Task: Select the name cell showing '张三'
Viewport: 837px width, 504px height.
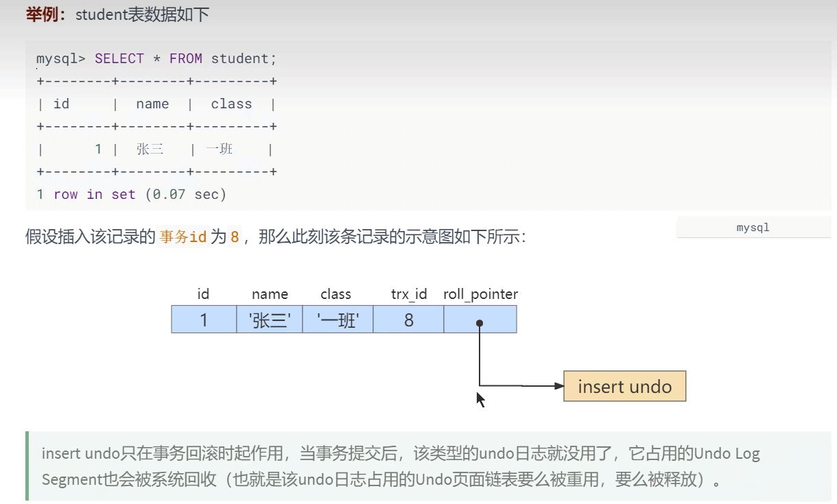Action: tap(270, 319)
